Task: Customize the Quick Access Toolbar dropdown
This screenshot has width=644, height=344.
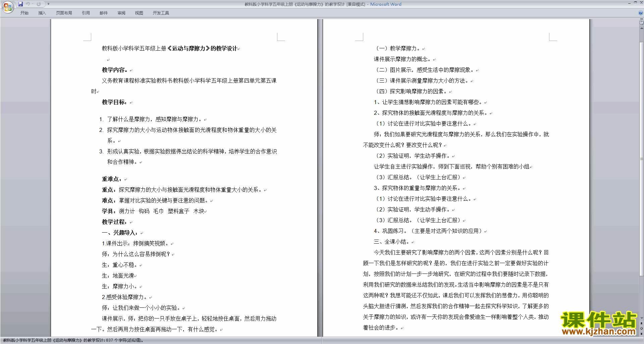Action: coord(48,4)
